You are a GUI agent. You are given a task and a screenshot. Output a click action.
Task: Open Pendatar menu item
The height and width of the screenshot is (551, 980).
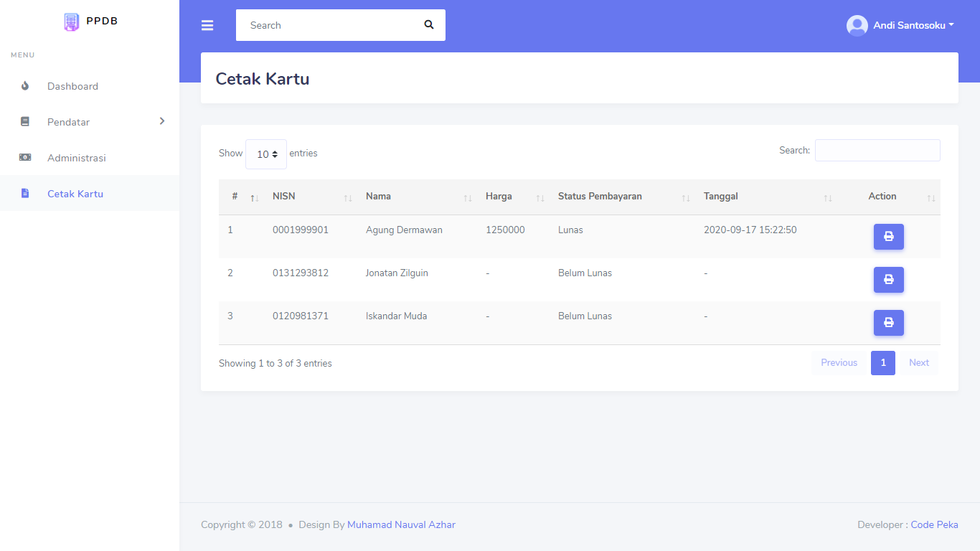(90, 122)
